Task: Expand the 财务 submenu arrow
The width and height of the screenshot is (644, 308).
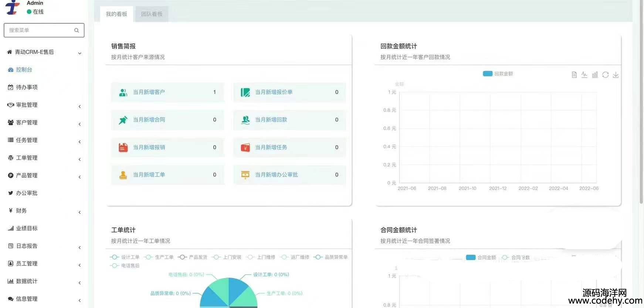Action: pyautogui.click(x=79, y=212)
